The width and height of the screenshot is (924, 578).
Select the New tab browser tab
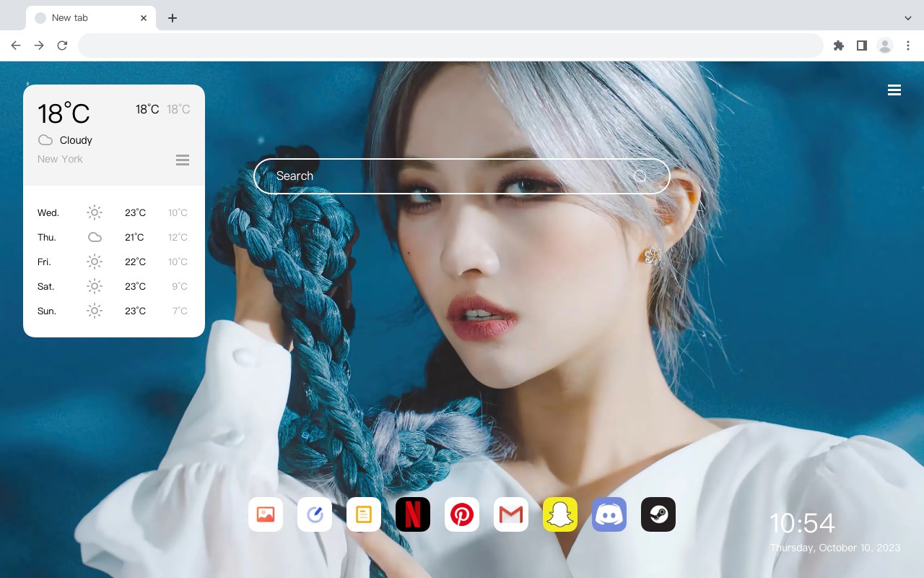(x=91, y=18)
